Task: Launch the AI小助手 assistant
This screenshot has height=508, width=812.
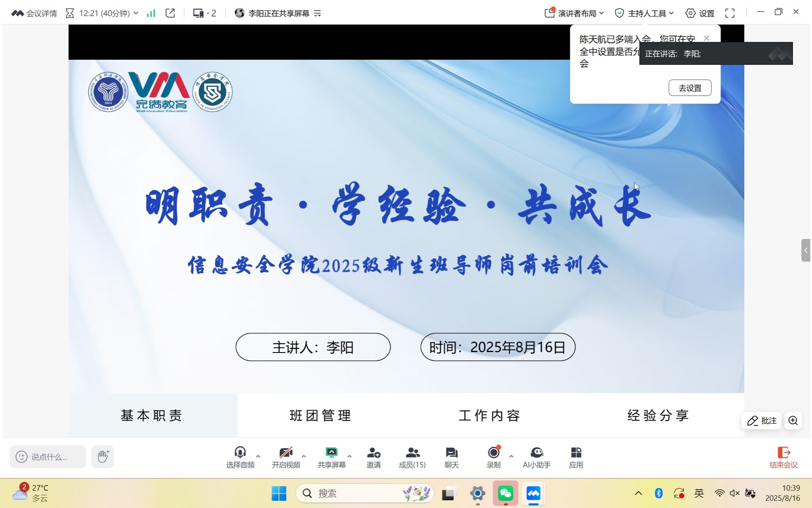Action: [536, 458]
